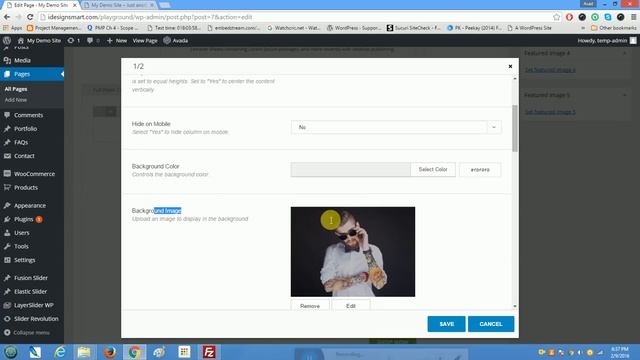Click the SAVE button
This screenshot has height=360, width=640.
pos(447,324)
